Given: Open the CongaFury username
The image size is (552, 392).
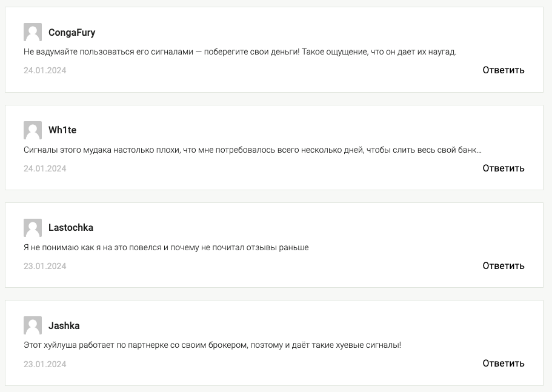Looking at the screenshot, I should [x=71, y=33].
